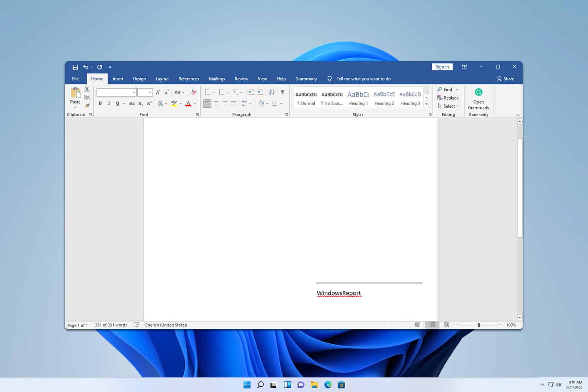The height and width of the screenshot is (392, 588).
Task: Activate the Format Painter brush
Action: point(87,106)
